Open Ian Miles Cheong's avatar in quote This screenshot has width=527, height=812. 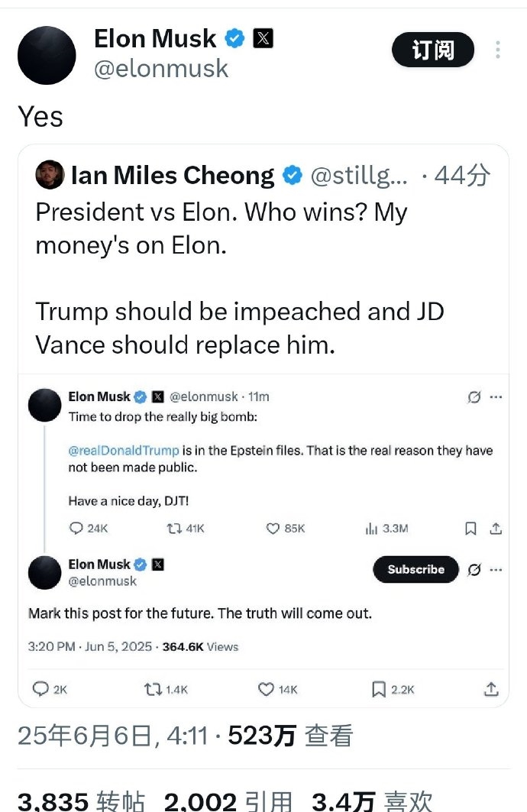tap(50, 176)
